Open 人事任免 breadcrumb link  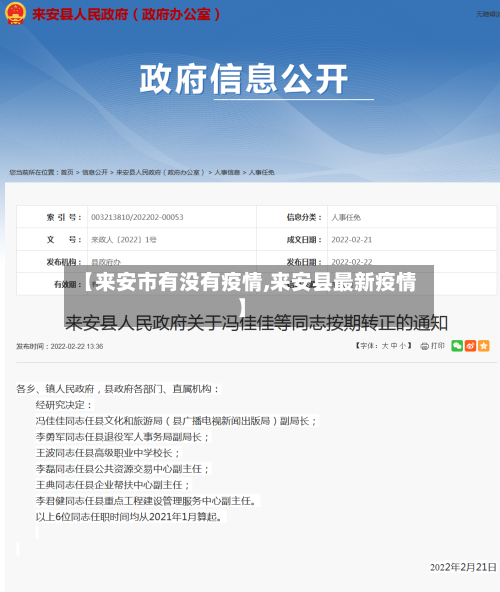[x=261, y=172]
